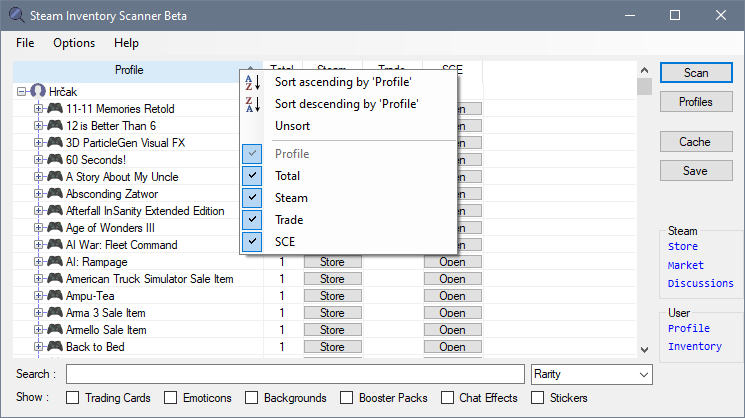This screenshot has width=745, height=418.
Task: Open the Steam Discussions link
Action: (x=700, y=283)
